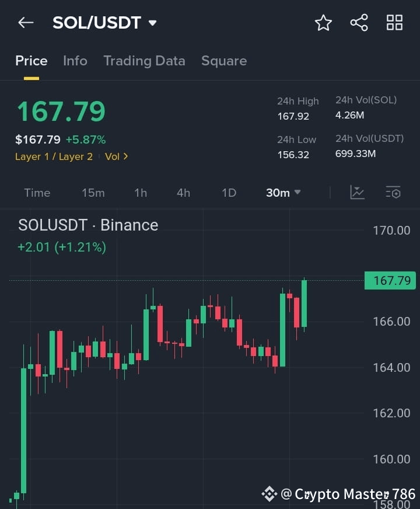Click the 24h Vol(SOL) value 4.26M
Viewport: 420px width, 509px height.
349,115
